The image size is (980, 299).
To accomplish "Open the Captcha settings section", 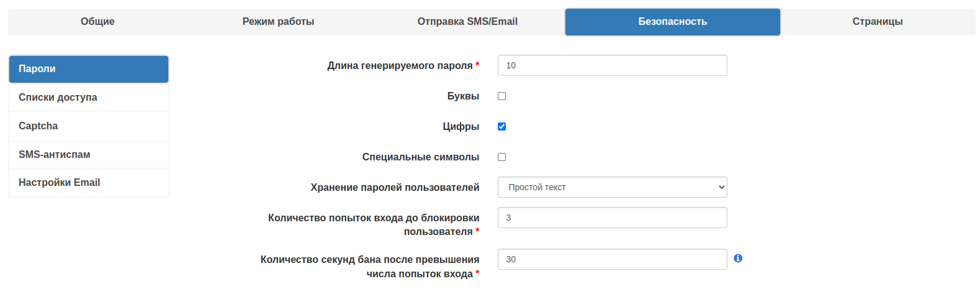I will coord(89,126).
